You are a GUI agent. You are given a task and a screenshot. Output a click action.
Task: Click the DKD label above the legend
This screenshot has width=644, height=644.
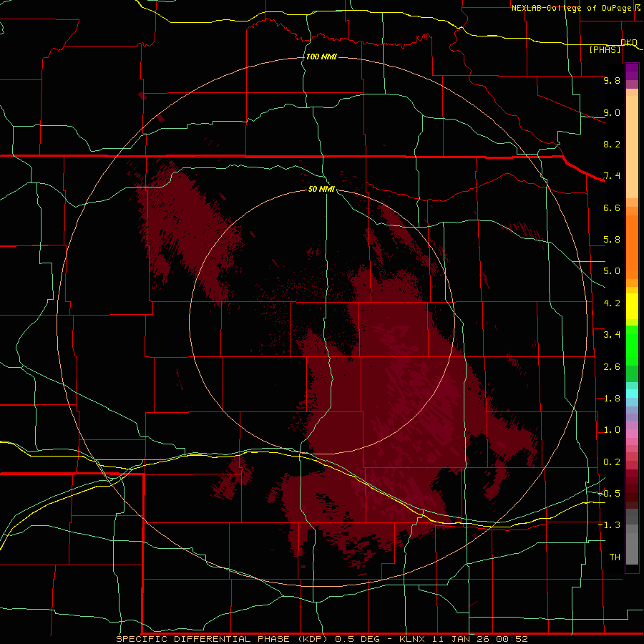click(x=629, y=42)
